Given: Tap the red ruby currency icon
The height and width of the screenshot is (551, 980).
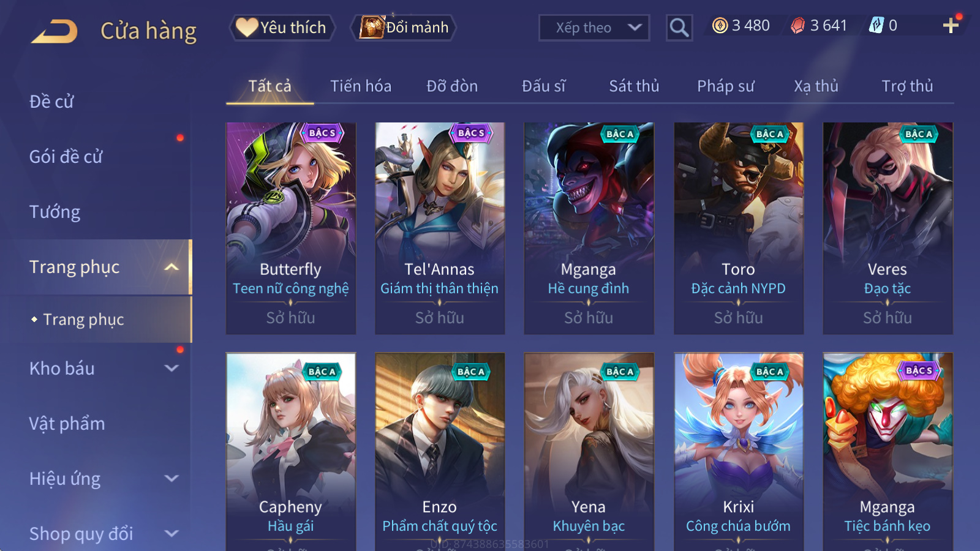Looking at the screenshot, I should tap(797, 25).
